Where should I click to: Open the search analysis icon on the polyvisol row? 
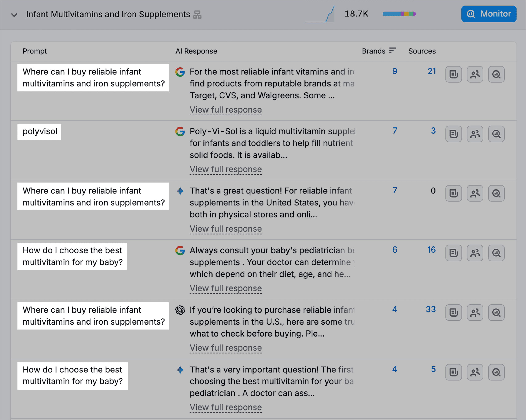(x=496, y=134)
